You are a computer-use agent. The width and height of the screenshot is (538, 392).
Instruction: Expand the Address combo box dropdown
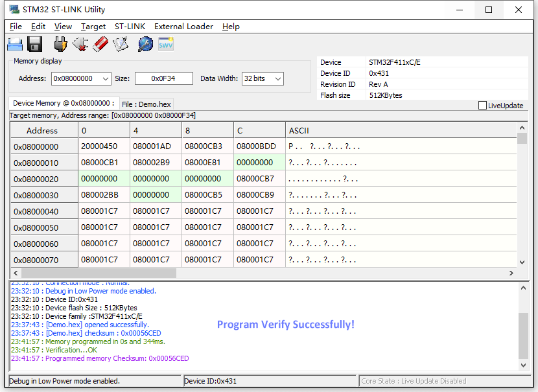tap(106, 79)
